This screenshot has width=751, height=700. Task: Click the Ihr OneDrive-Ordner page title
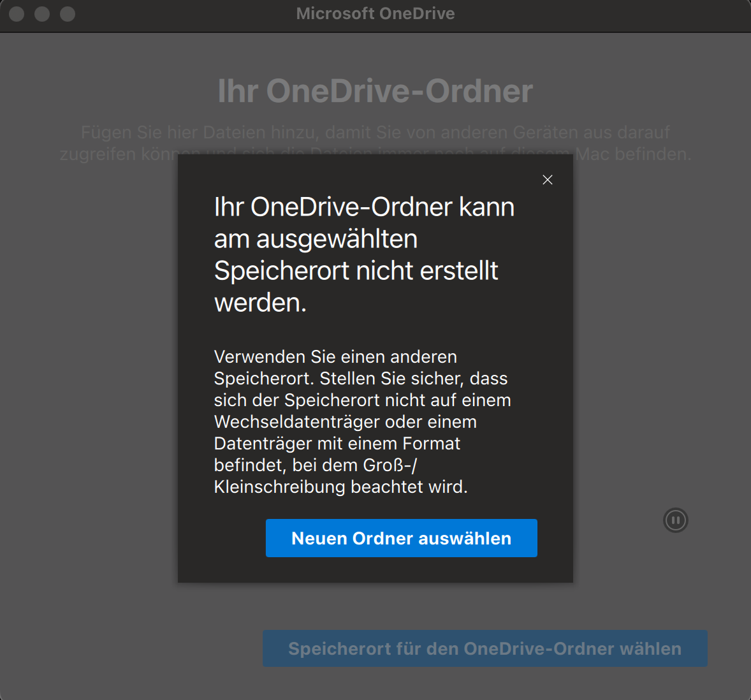click(x=375, y=91)
